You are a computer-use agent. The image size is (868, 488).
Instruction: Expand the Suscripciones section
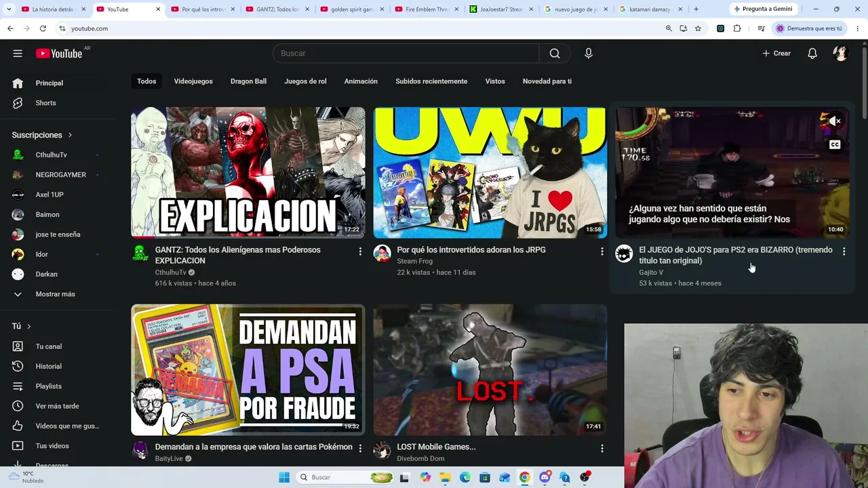(42, 135)
